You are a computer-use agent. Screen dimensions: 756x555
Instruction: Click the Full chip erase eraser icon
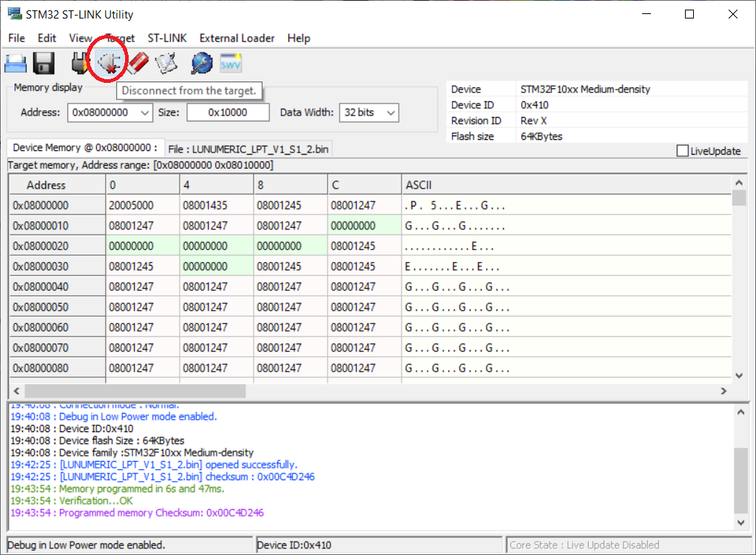(x=138, y=64)
